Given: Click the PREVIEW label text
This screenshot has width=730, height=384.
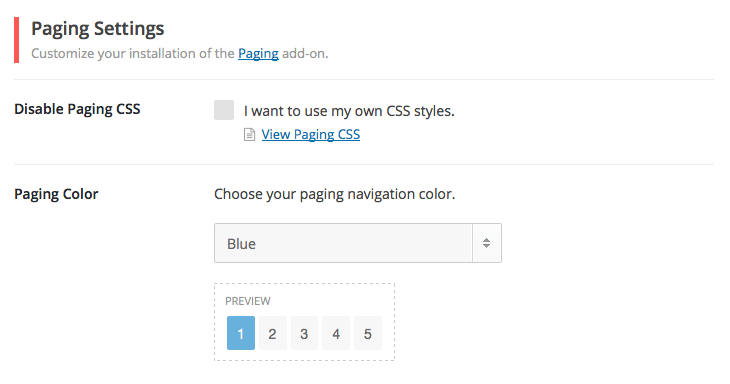Looking at the screenshot, I should coord(248,301).
